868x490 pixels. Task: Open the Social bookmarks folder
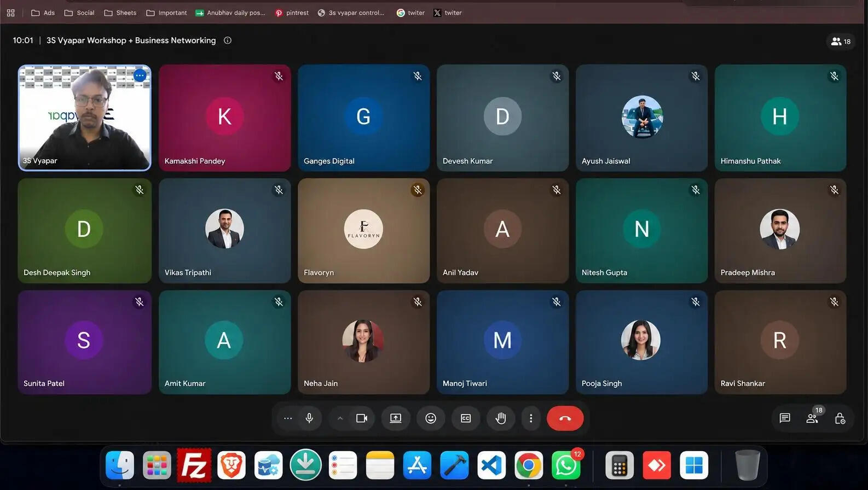pos(79,13)
